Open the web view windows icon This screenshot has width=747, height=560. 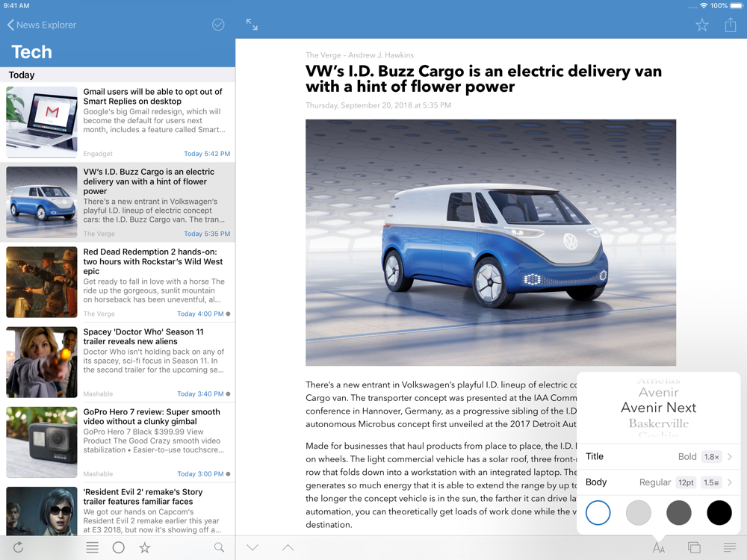694,547
